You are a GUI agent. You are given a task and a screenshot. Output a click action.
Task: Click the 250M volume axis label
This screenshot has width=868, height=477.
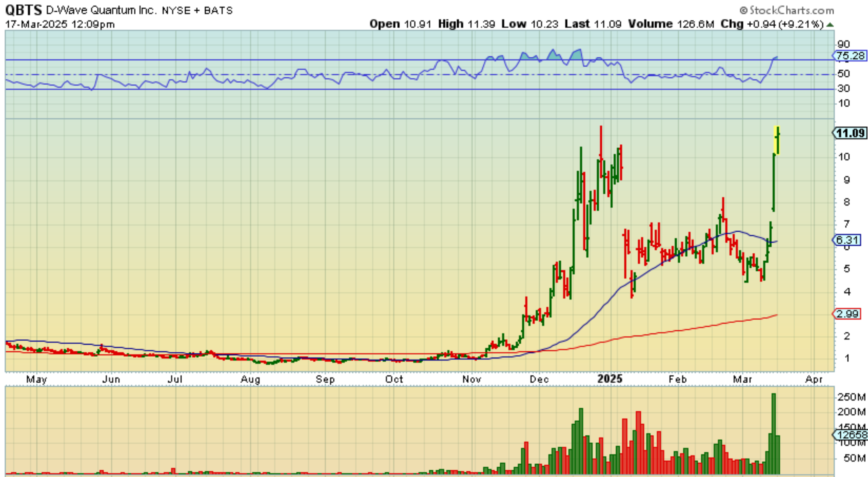(x=851, y=397)
